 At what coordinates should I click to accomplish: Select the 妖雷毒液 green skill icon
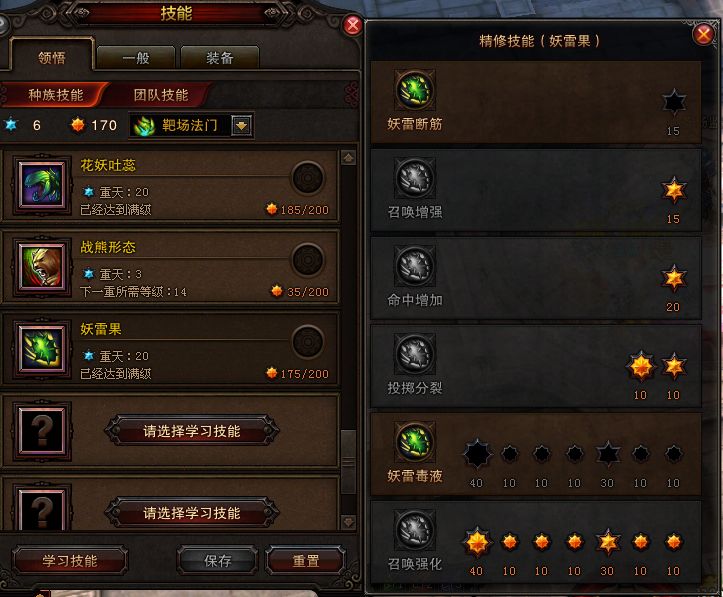click(x=415, y=442)
